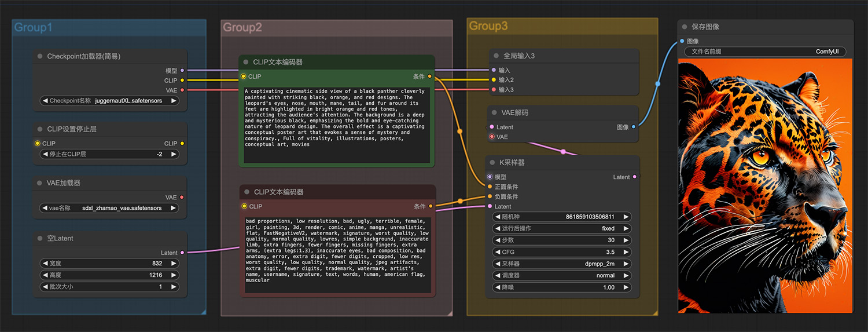Select the Group1 title header
Viewport: 868px width, 332px height.
click(33, 27)
